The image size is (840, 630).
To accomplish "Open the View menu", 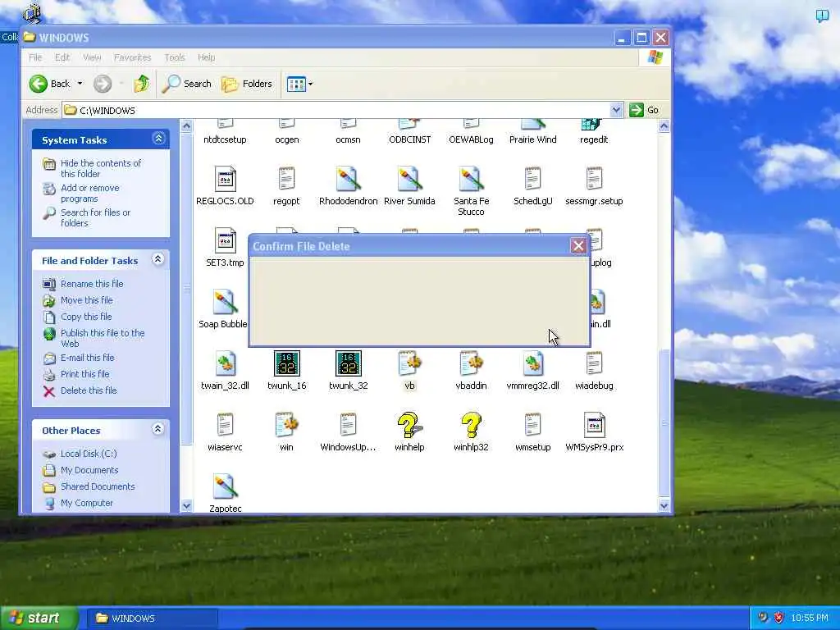I will [x=92, y=57].
